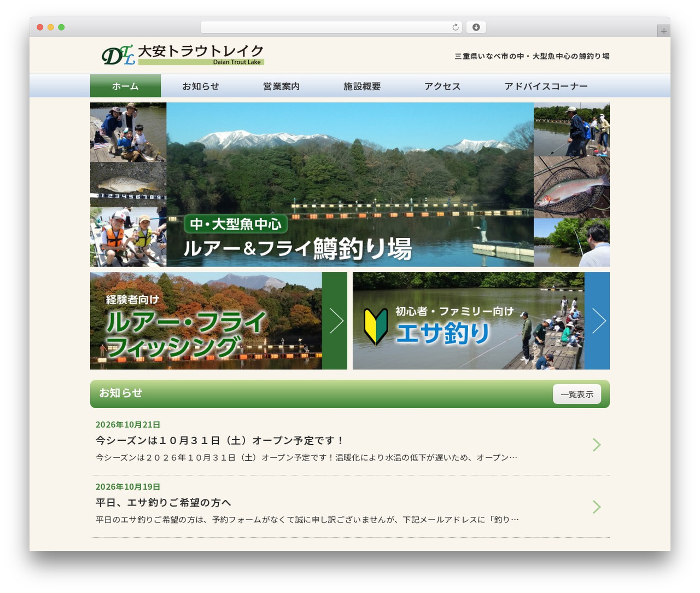700x593 pixels.
Task: Open the アドバイスコーナー menu item
Action: 546,86
